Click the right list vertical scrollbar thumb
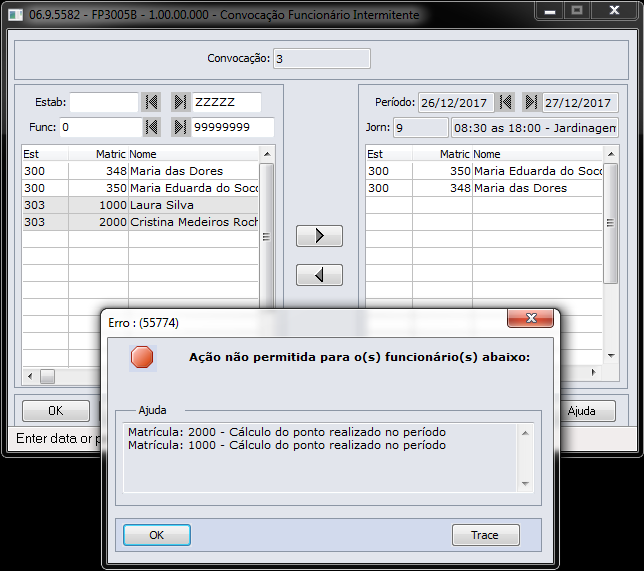644x571 pixels. click(610, 223)
